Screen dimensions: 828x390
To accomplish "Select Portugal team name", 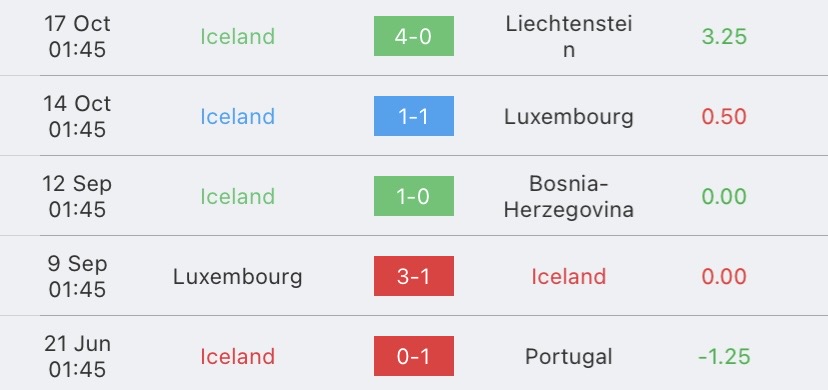I will coord(569,357).
